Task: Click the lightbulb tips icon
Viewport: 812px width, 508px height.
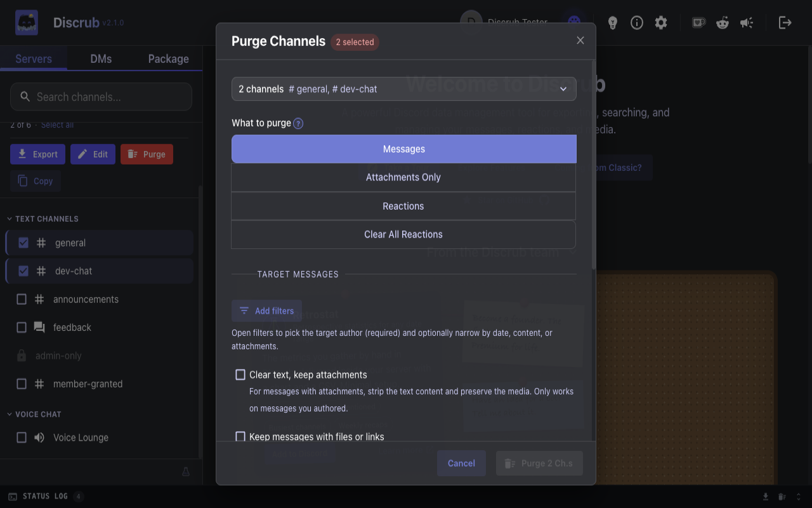Action: pos(613,23)
